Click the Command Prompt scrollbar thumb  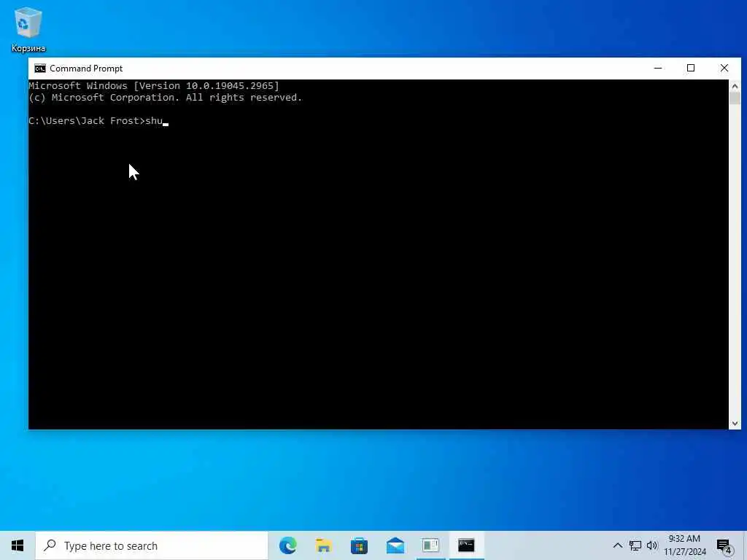(735, 98)
